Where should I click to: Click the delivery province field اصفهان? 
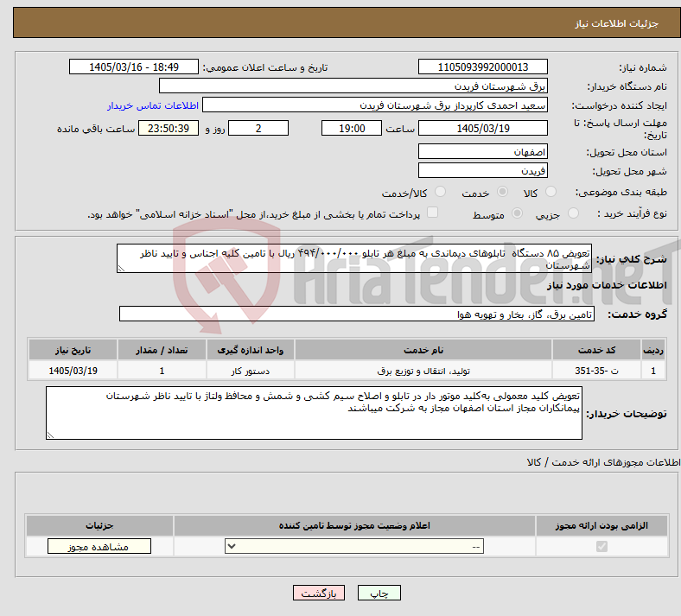482,151
